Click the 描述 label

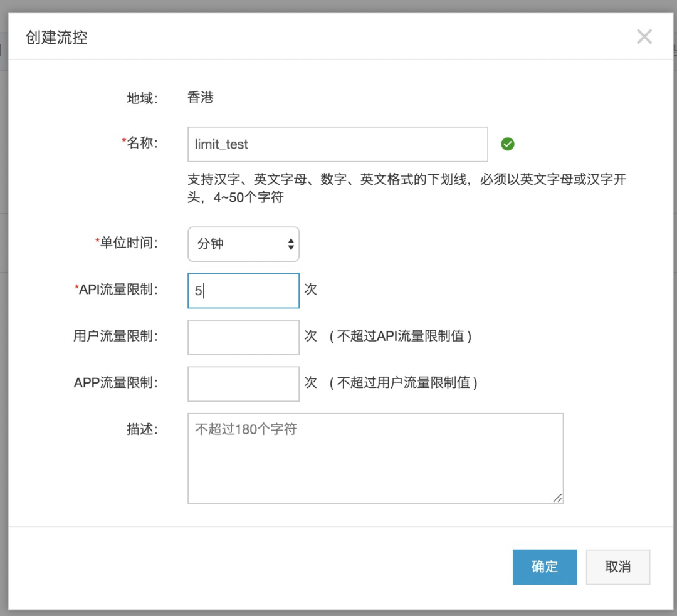142,429
